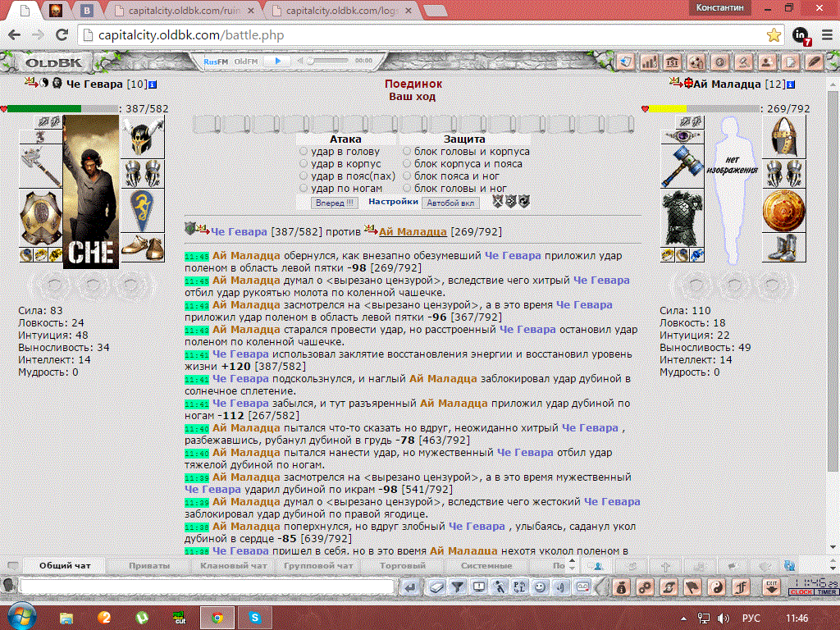Click the blue arrow return icon in top toolbar

coord(625,62)
